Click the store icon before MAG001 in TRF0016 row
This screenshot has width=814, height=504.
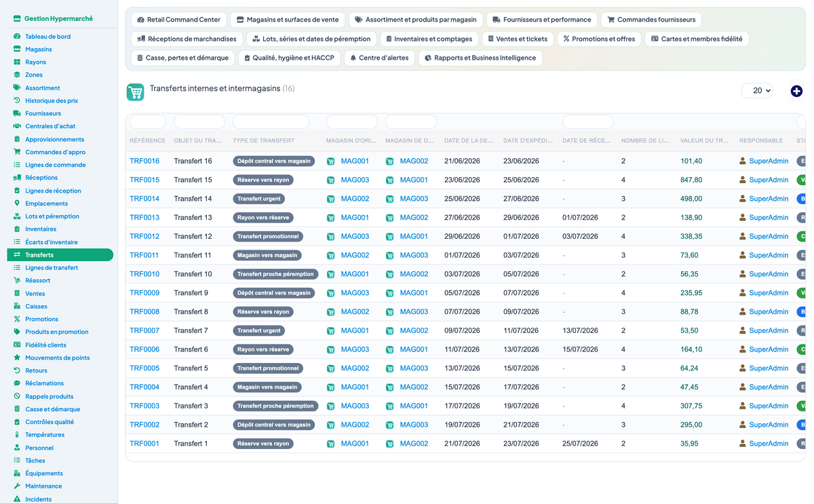[x=331, y=161]
